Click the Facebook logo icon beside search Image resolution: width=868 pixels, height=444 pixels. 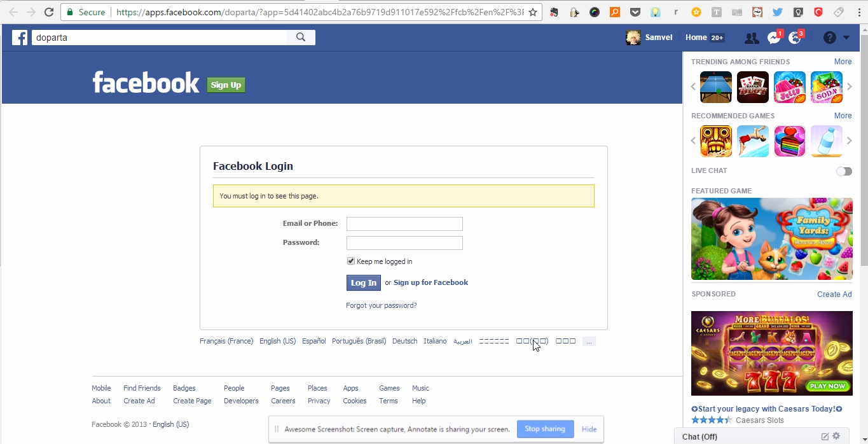click(x=20, y=38)
